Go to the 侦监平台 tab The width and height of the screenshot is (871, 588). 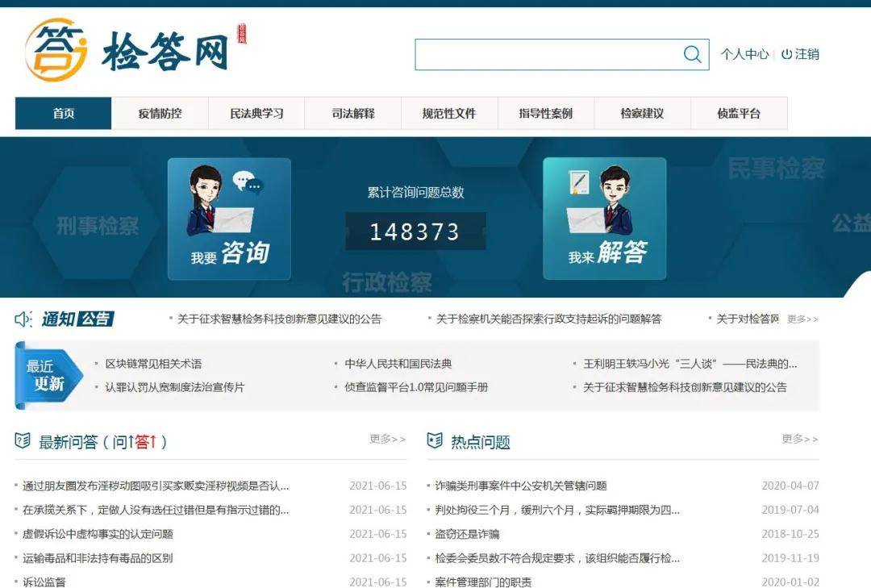(739, 114)
